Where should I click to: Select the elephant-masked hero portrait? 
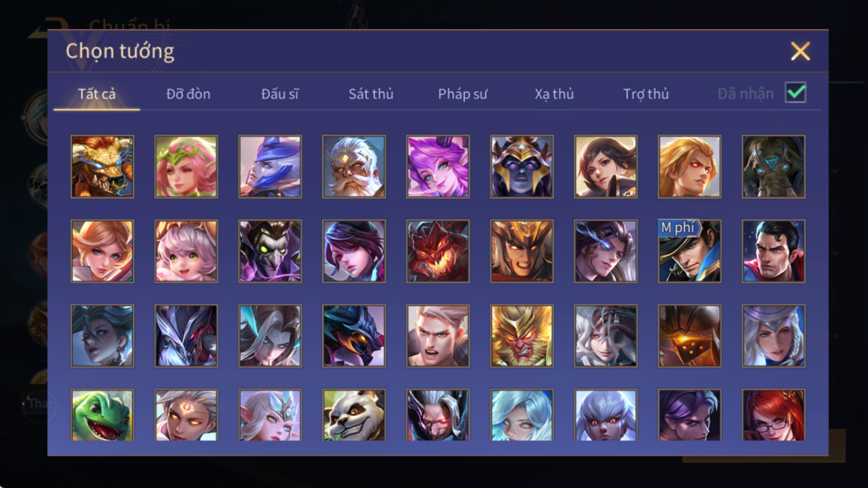coord(773,167)
